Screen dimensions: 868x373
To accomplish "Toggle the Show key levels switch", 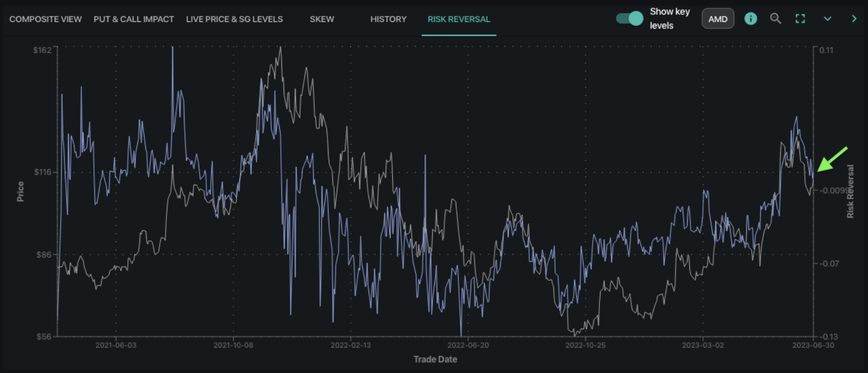I will pos(630,19).
